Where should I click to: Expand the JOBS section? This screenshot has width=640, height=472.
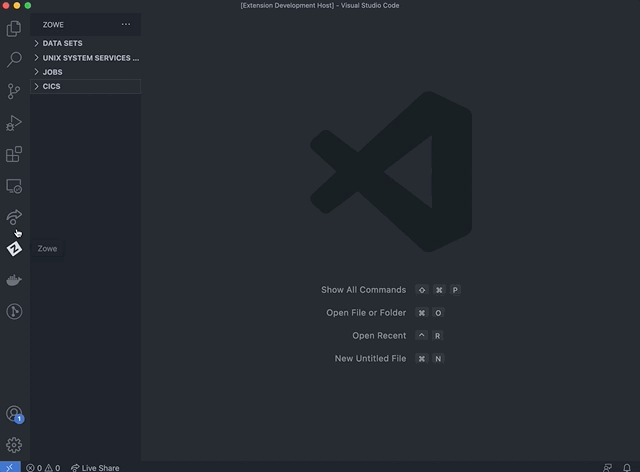coord(52,72)
